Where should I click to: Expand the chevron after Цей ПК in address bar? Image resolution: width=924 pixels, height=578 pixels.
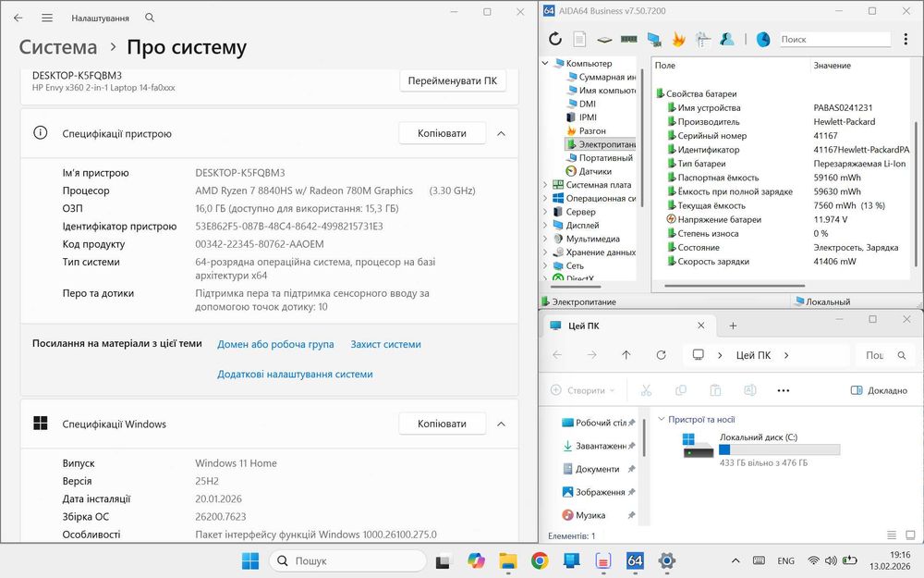(786, 355)
